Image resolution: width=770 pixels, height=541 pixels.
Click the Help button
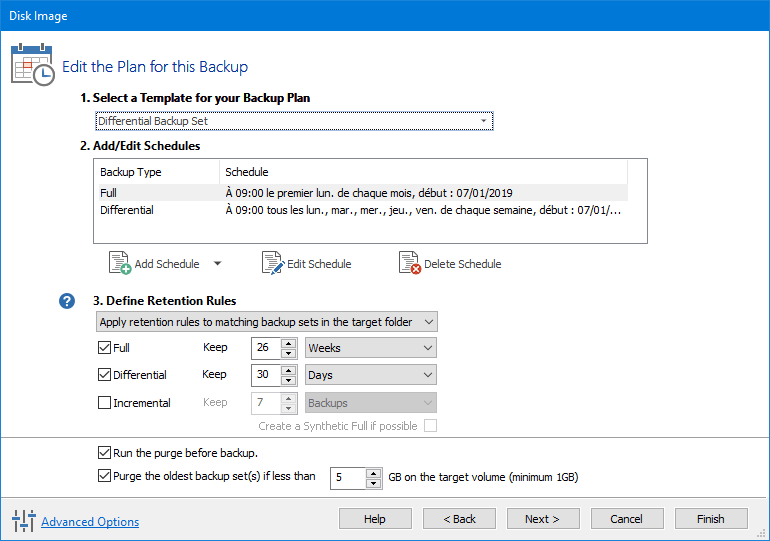pos(375,519)
